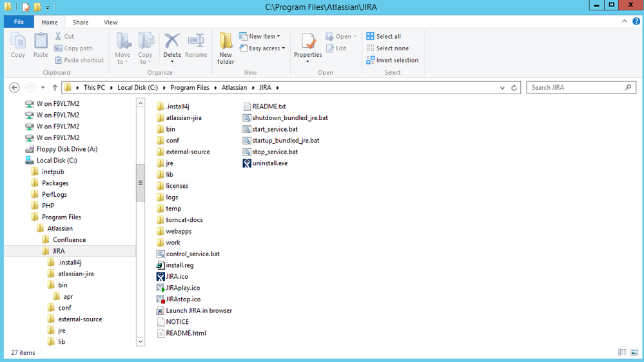Open the explorer Help question mark
The width and height of the screenshot is (644, 362).
pyautogui.click(x=636, y=22)
